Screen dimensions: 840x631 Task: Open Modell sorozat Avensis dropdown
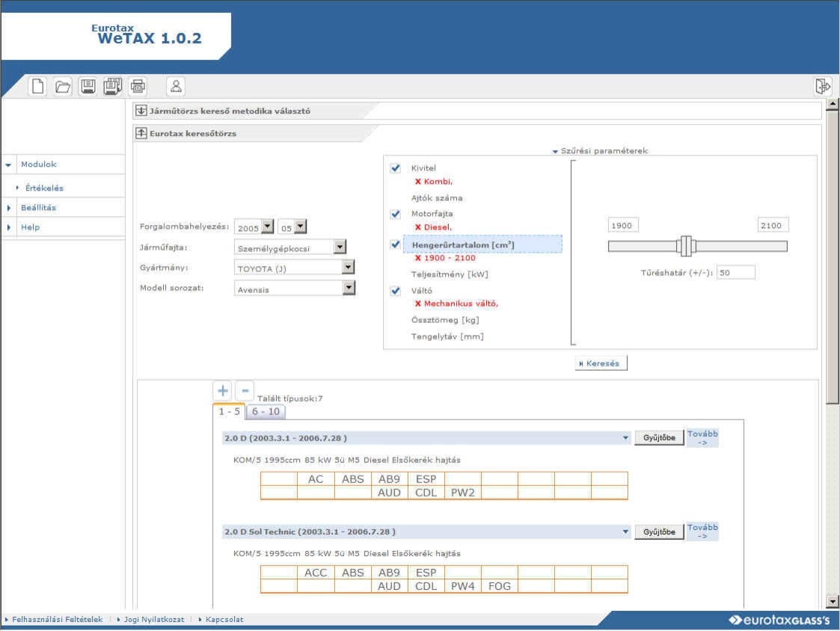tap(349, 288)
